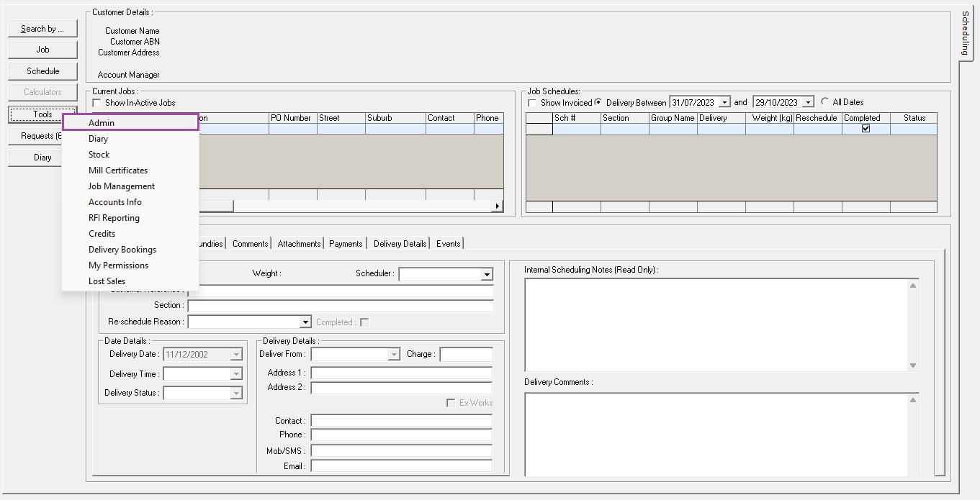Click Current Jobs horizontal scrollbar right arrow
Screen dimensions: 980x500
coord(497,206)
